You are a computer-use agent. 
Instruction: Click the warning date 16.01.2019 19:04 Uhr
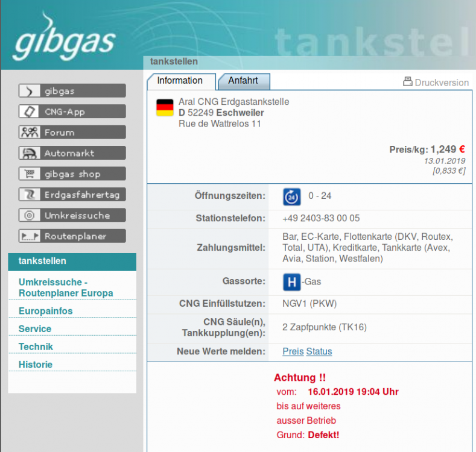(x=353, y=392)
